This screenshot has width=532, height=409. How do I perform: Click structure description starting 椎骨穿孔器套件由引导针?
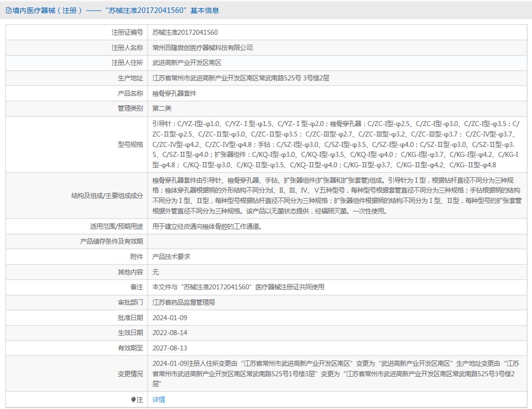tap(337, 196)
